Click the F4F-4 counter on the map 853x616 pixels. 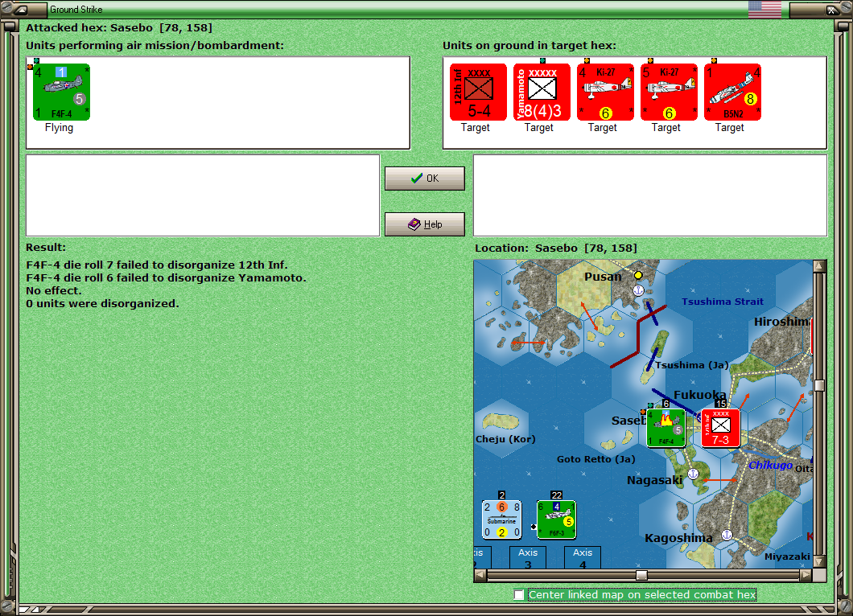click(x=666, y=428)
